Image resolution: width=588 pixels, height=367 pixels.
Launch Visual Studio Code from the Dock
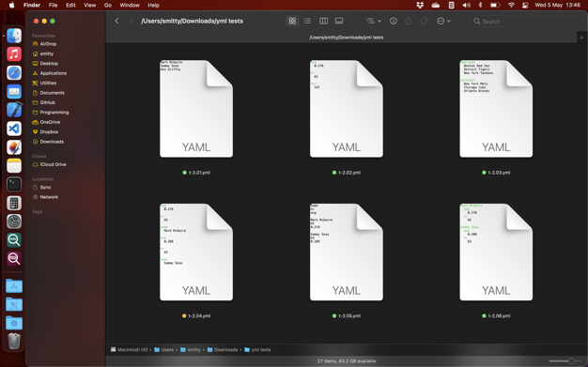14,129
